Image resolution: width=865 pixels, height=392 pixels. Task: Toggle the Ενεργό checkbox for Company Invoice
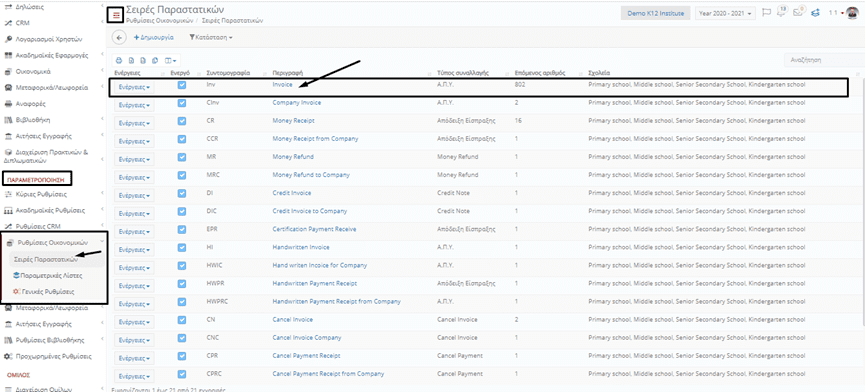tap(182, 103)
